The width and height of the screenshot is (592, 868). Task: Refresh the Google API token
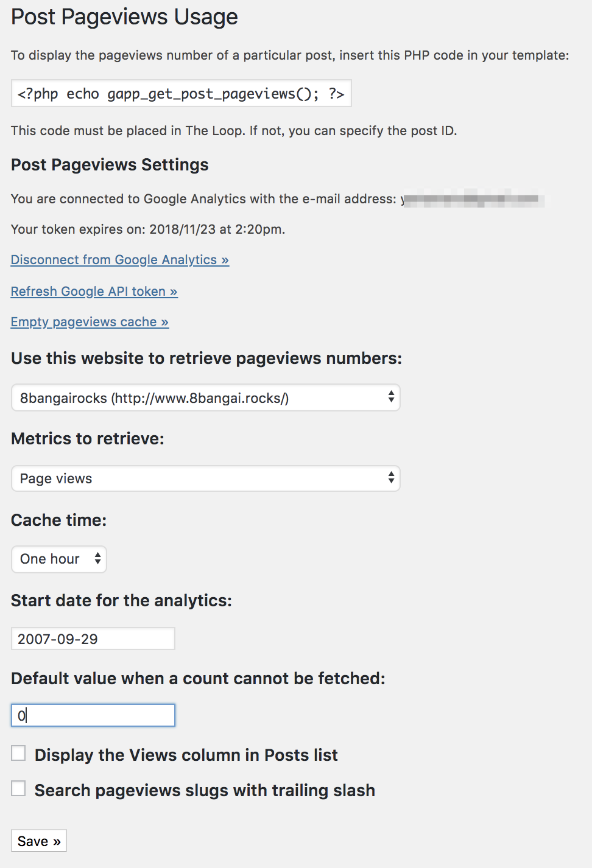94,292
